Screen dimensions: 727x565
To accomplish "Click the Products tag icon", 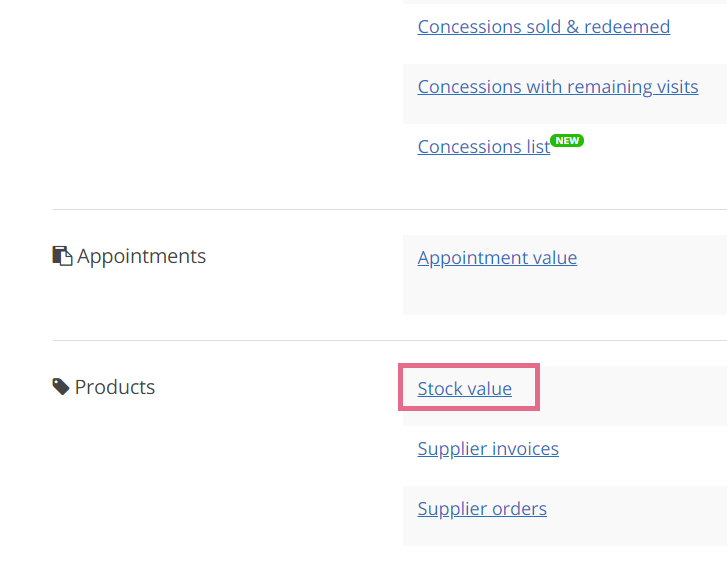I will pos(61,387).
